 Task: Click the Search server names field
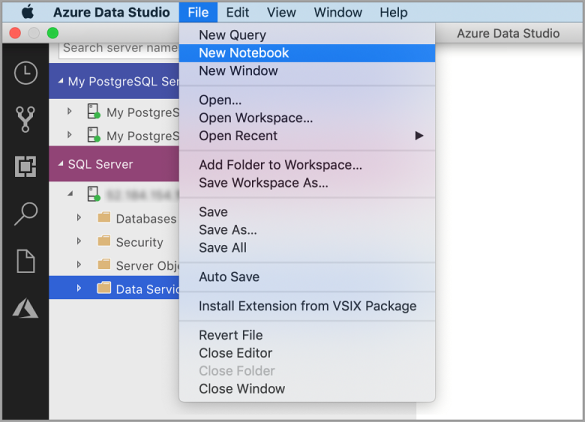[119, 50]
